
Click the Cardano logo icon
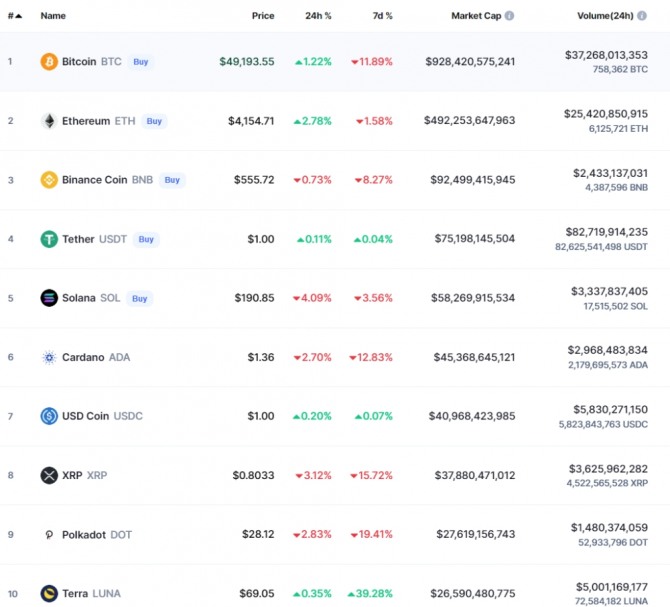(x=49, y=357)
